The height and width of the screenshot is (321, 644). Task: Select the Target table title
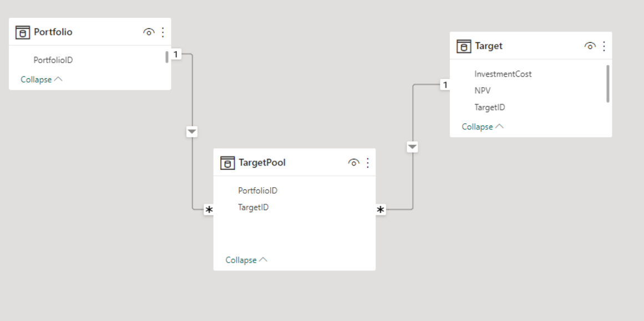point(489,46)
